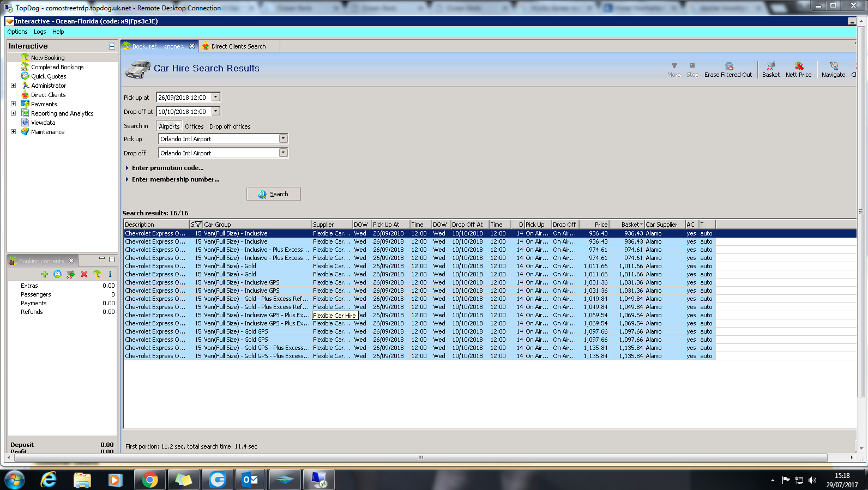Click the Erase Filtered Out toolbar icon
This screenshot has height=490, width=868.
coord(728,66)
